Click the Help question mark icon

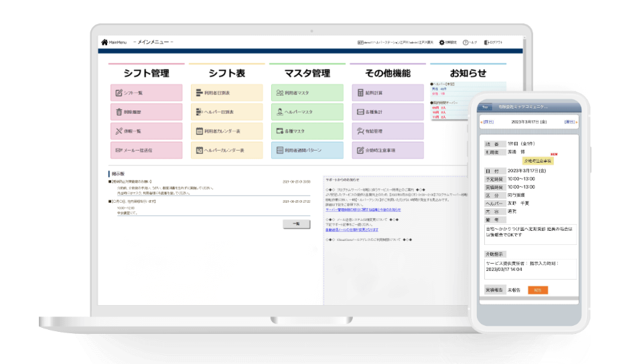pyautogui.click(x=466, y=42)
